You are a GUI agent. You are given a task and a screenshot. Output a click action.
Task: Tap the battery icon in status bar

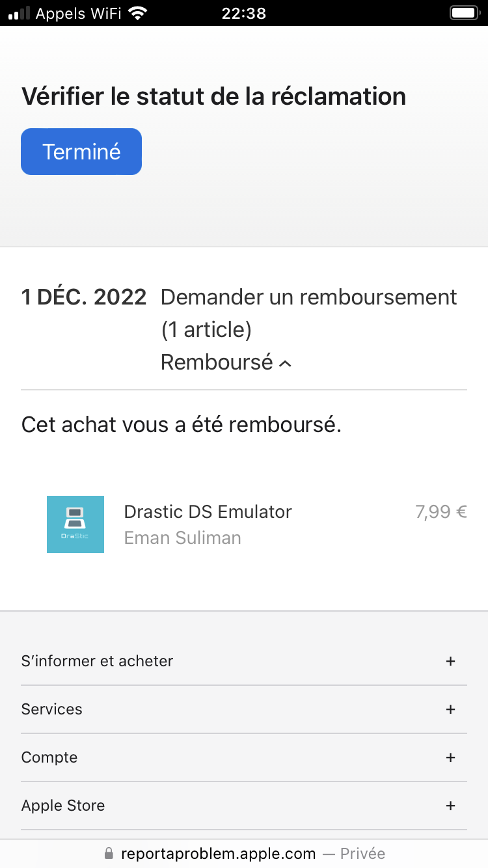464,13
